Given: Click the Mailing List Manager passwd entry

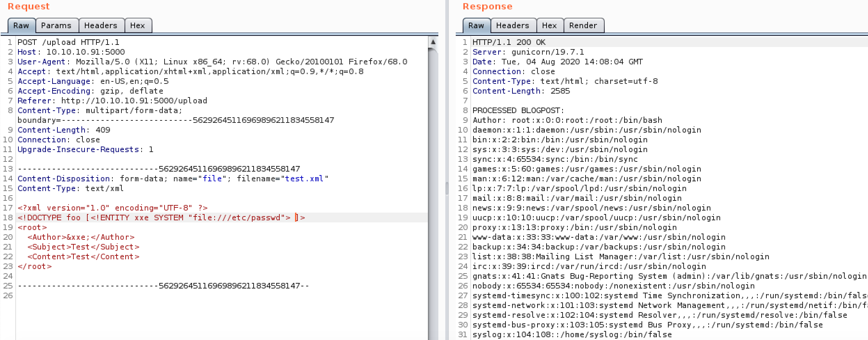Looking at the screenshot, I should click(621, 256).
